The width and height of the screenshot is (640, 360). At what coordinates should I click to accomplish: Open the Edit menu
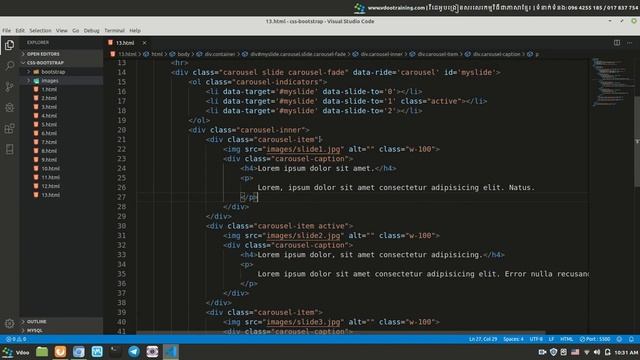(20, 31)
